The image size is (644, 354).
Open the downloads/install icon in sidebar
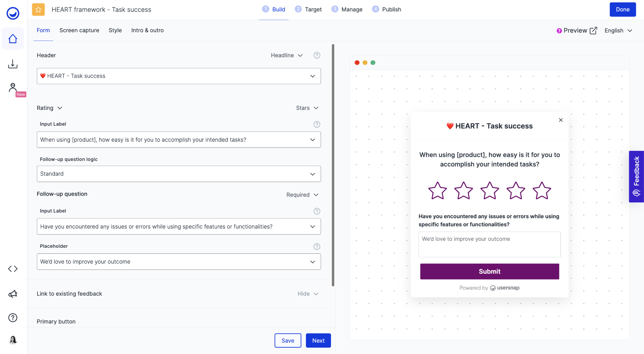pos(12,64)
